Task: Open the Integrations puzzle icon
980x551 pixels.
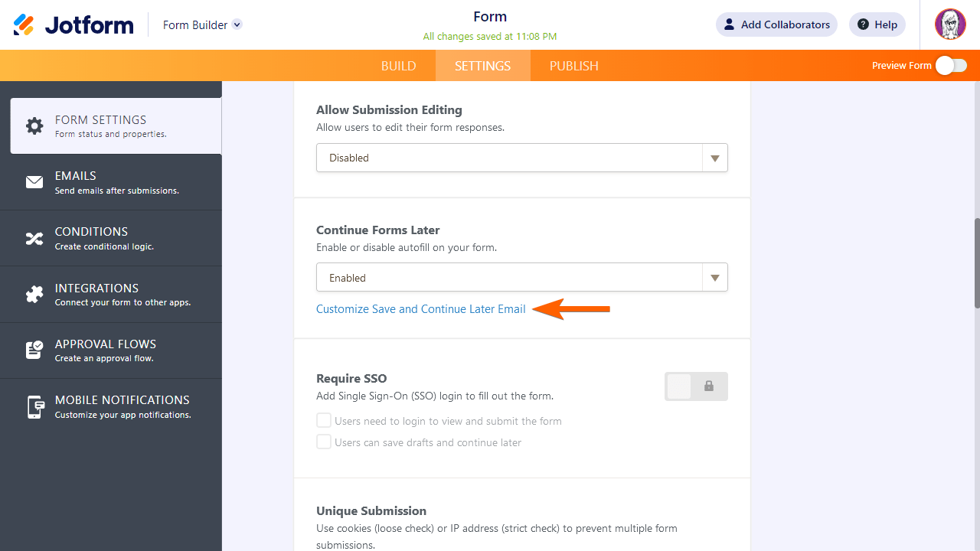Action: [x=34, y=295]
